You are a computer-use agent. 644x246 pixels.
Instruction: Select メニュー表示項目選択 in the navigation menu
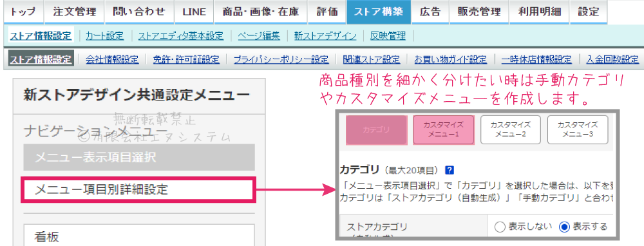(139, 157)
